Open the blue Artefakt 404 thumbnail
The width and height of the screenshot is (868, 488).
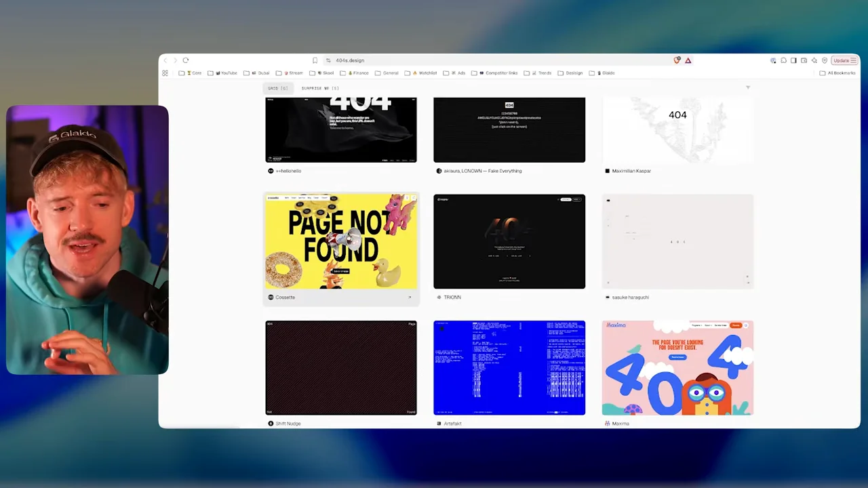(509, 367)
